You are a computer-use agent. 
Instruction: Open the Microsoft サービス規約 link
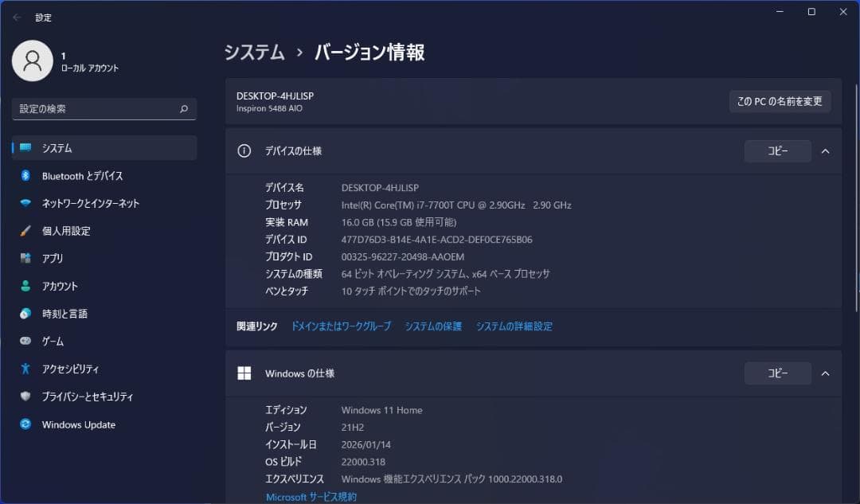point(310,496)
